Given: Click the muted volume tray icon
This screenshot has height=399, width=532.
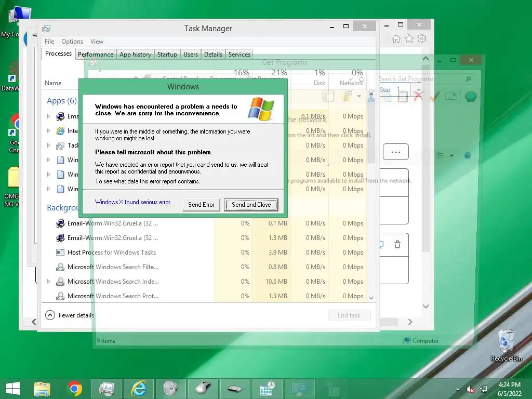Looking at the screenshot, I should (470, 389).
